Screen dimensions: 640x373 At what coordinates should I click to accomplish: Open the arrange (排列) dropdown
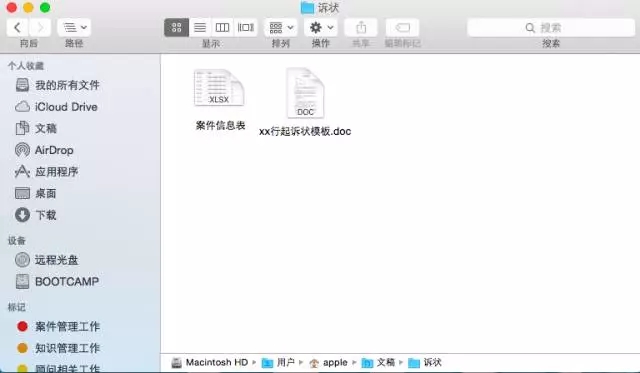(281, 28)
